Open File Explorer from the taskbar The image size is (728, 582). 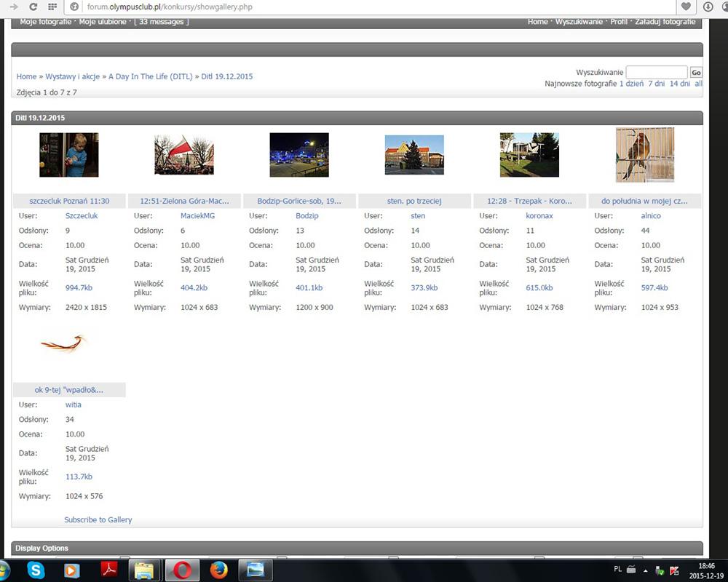coord(145,570)
